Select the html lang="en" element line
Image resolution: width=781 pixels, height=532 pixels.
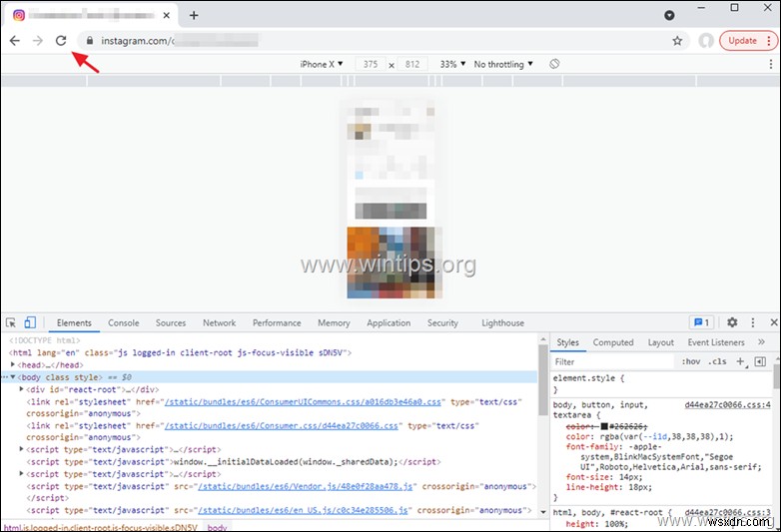pyautogui.click(x=181, y=353)
